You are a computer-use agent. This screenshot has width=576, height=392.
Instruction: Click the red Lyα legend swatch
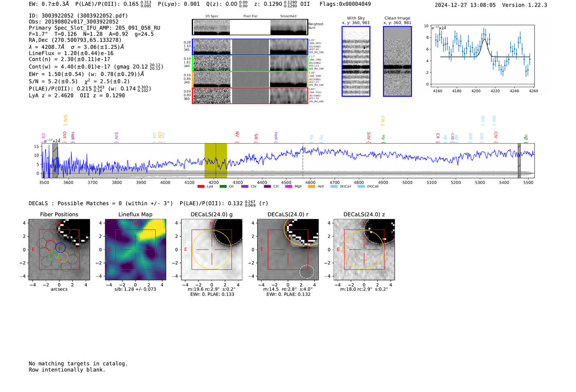coord(201,186)
